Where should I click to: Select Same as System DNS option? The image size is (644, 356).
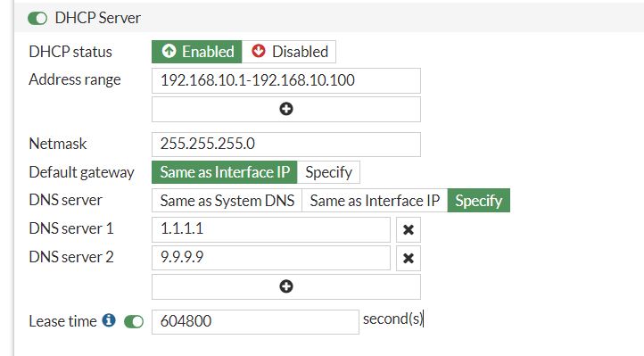[227, 201]
